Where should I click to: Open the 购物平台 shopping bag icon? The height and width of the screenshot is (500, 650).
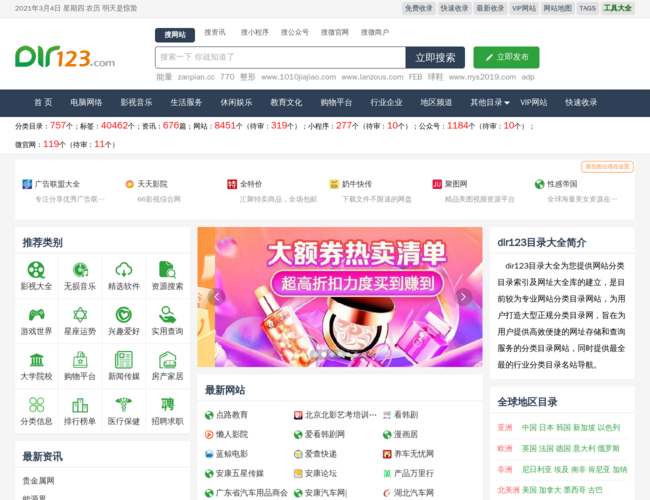[80, 360]
